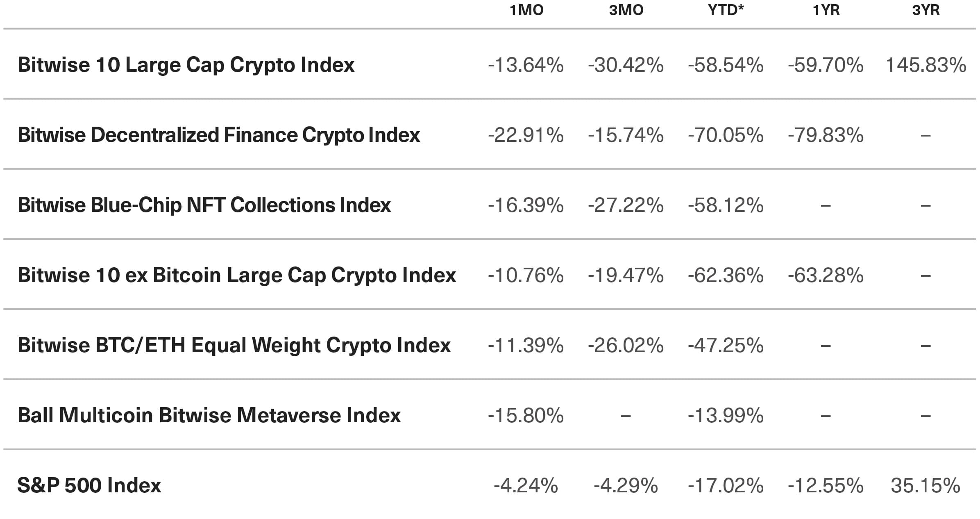
Task: Select the -4.24% S&P one-month value
Action: coord(526,486)
